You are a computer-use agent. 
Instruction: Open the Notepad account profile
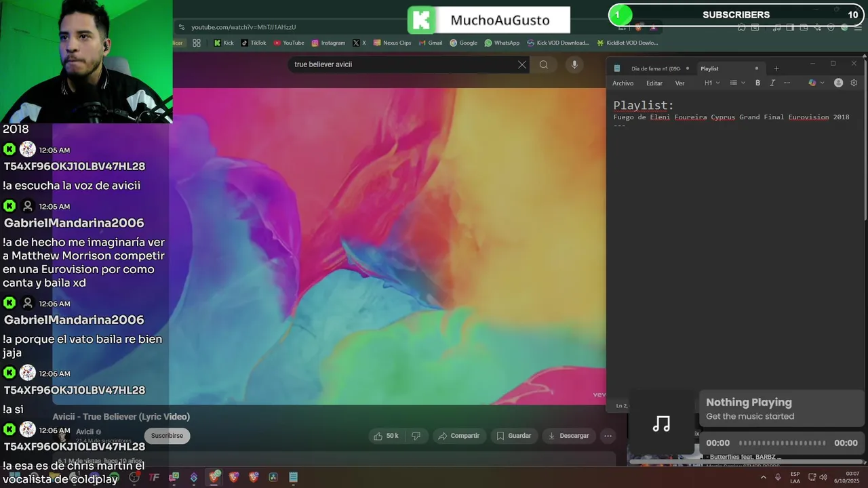click(x=838, y=83)
